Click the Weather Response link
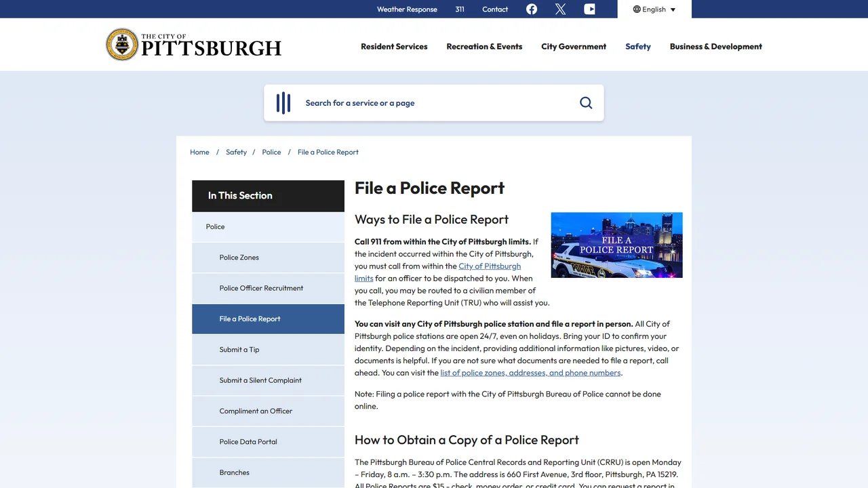The image size is (868, 488). (x=407, y=9)
